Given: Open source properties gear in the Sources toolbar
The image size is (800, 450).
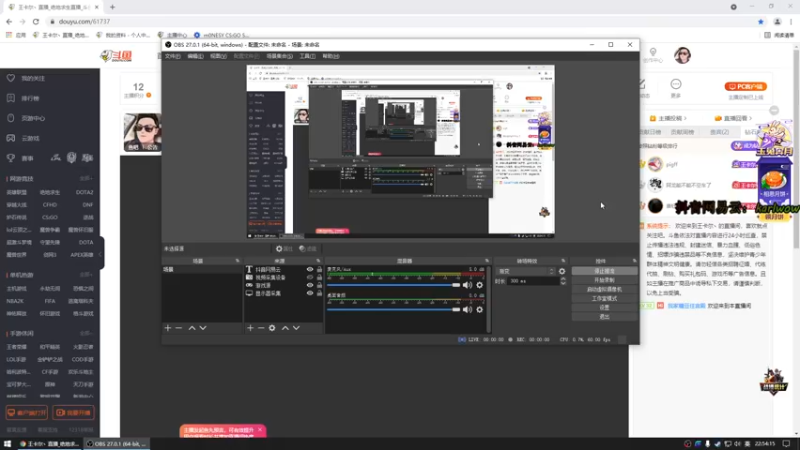Looking at the screenshot, I should (x=272, y=328).
